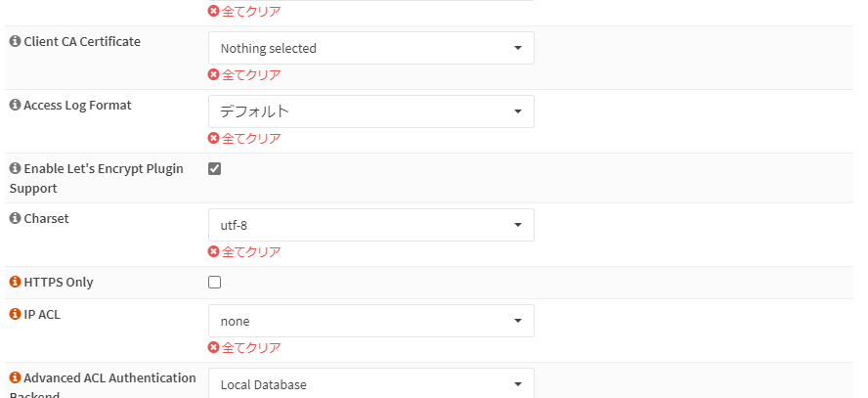868x398 pixels.
Task: Click info icon beside Client CA Certificate
Action: point(15,41)
